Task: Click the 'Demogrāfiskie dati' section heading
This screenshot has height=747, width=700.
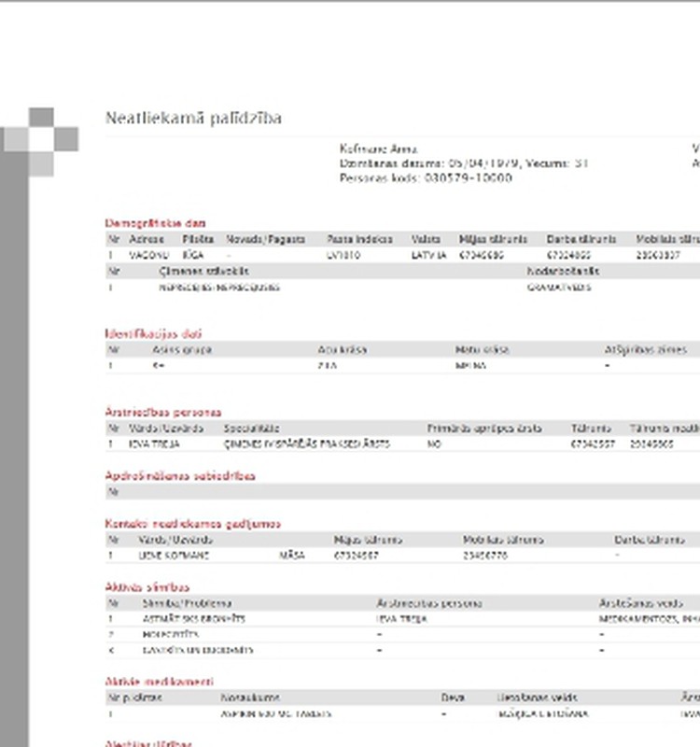Action: pyautogui.click(x=155, y=223)
